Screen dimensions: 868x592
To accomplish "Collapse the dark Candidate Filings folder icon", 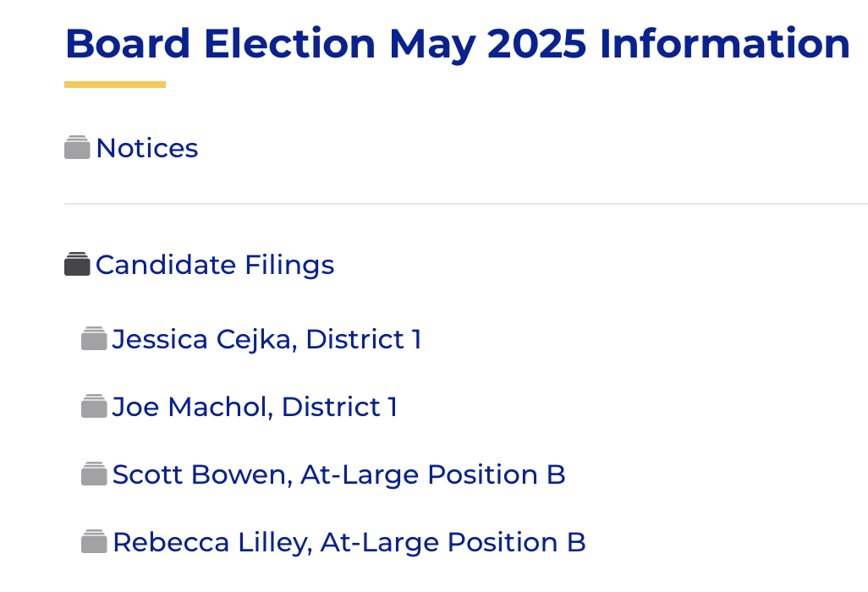I will point(77,265).
